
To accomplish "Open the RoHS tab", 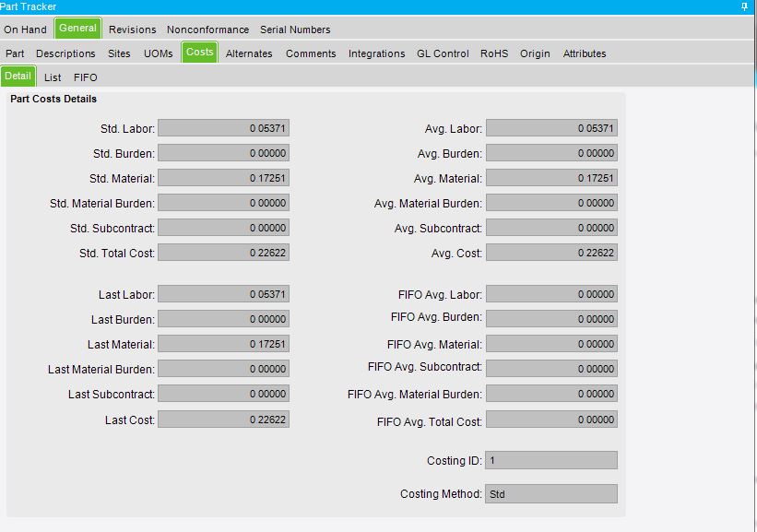I will [x=494, y=53].
